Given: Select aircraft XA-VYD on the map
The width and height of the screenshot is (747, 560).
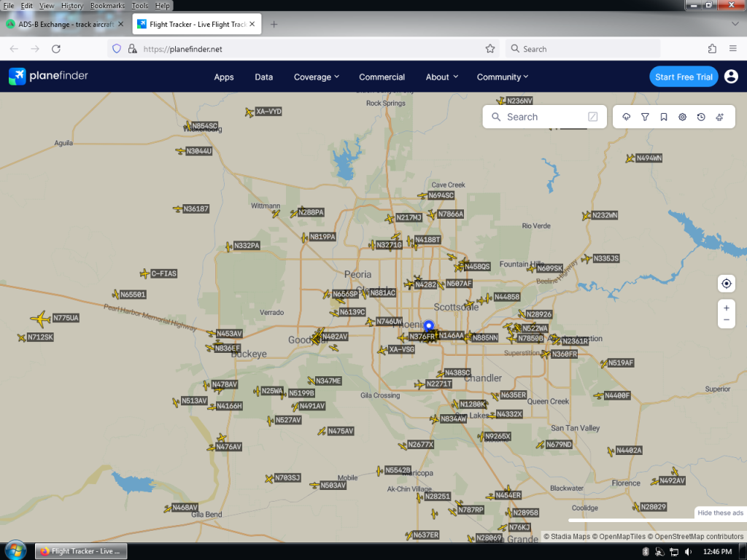Looking at the screenshot, I should pos(249,112).
